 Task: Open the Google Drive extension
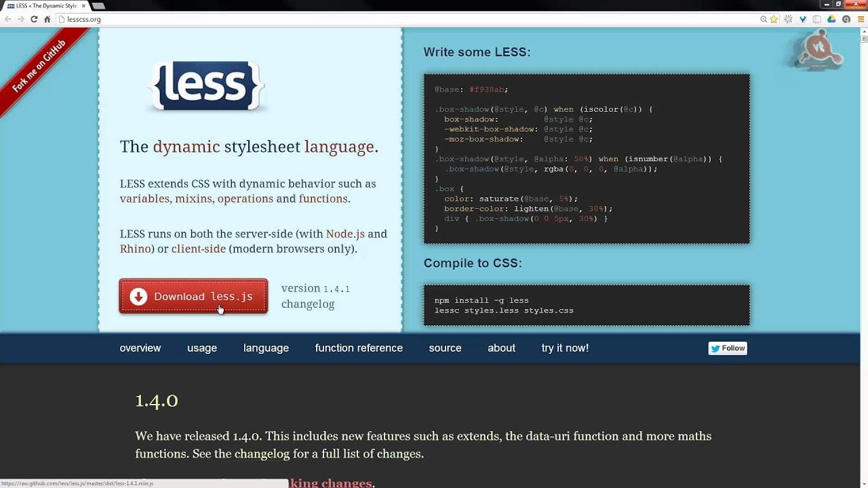pyautogui.click(x=831, y=19)
